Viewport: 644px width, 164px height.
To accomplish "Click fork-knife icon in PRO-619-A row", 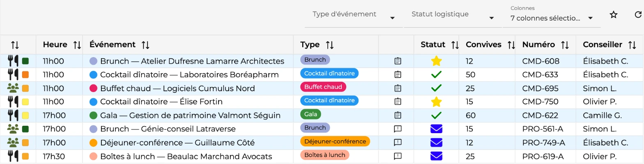I will pos(13,156).
